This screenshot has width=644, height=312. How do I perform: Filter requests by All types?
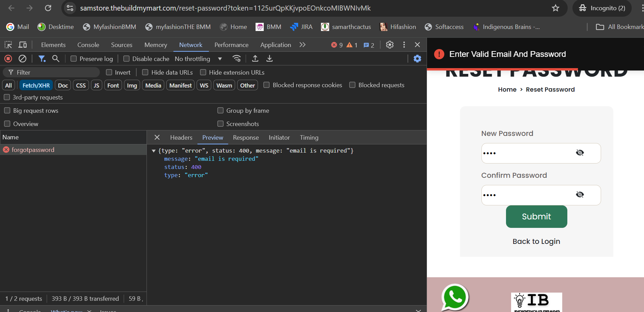(9, 85)
